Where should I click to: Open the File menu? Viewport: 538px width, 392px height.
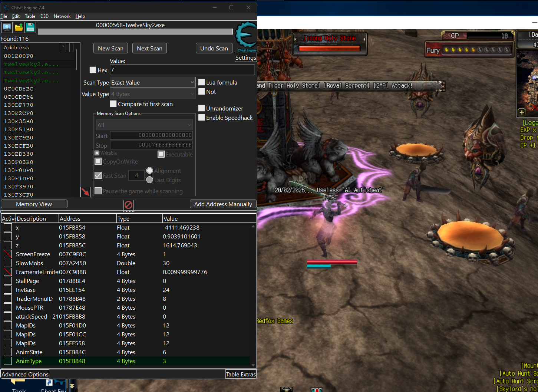[x=4, y=16]
